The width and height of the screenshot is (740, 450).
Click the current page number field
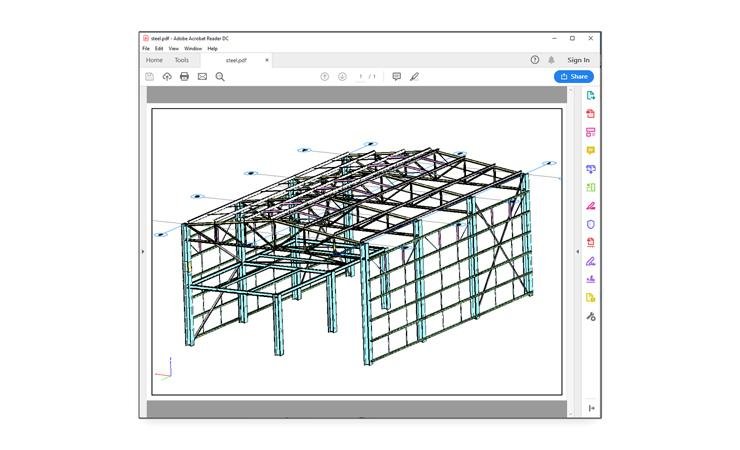coord(361,76)
